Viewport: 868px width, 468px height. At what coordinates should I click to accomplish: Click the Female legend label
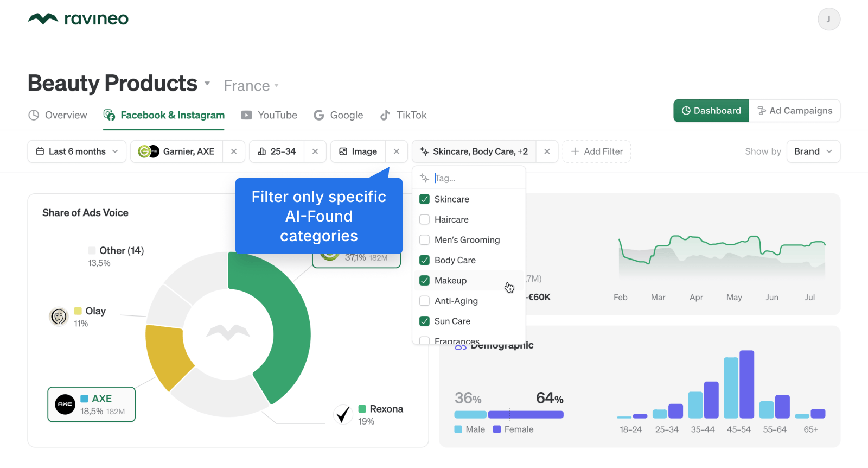tap(513, 429)
